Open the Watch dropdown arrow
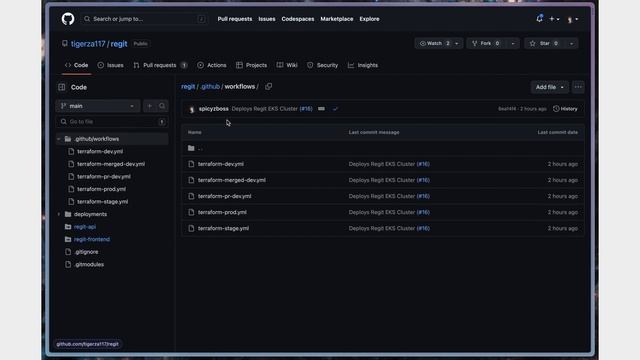The width and height of the screenshot is (640, 360). [457, 43]
